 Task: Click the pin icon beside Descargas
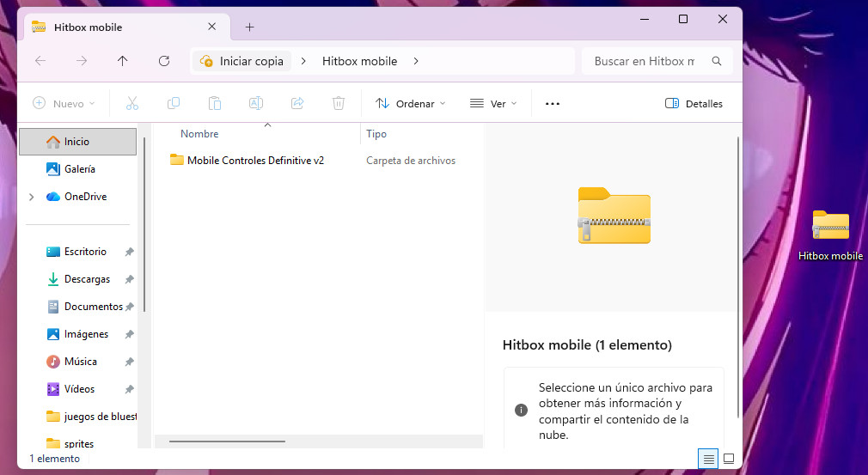129,279
